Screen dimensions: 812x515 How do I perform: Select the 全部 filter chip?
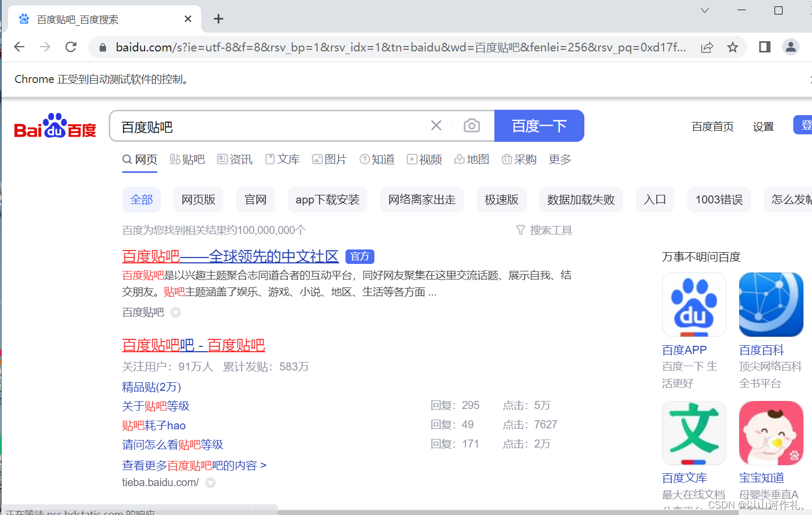click(x=141, y=200)
